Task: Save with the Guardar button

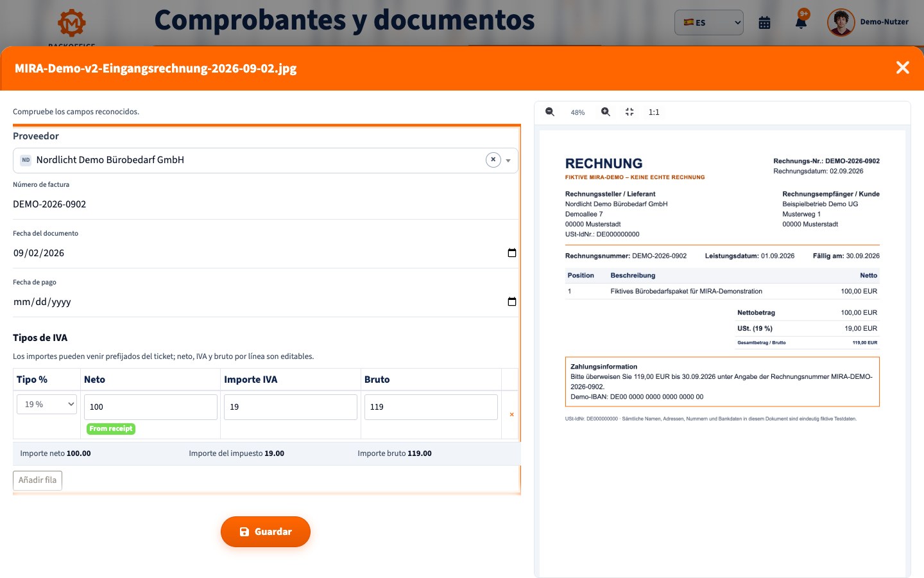Action: [266, 532]
